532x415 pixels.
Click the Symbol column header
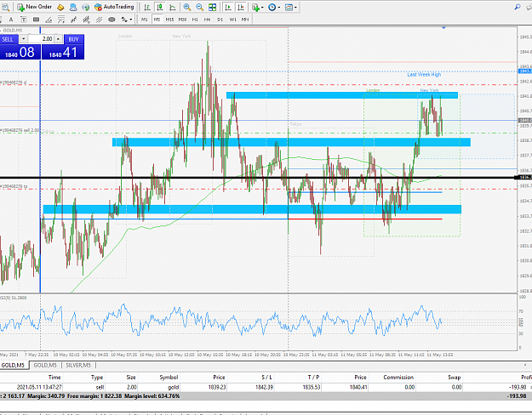[169, 377]
